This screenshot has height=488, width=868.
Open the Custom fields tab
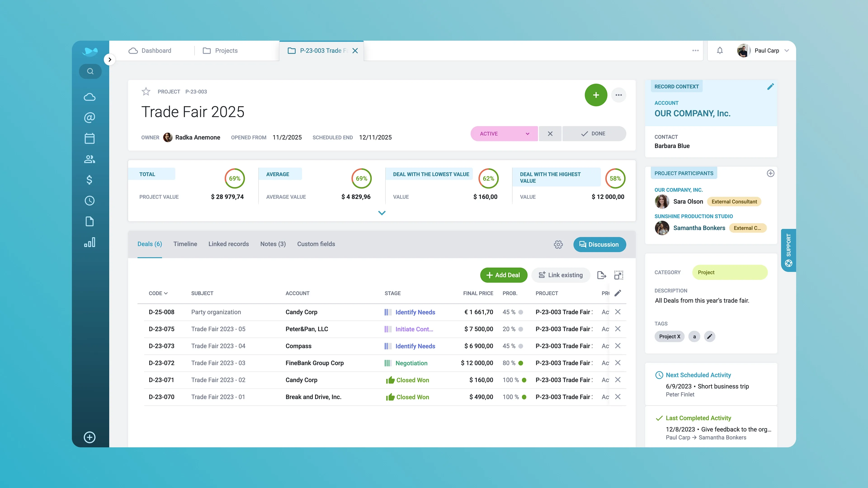pyautogui.click(x=316, y=244)
